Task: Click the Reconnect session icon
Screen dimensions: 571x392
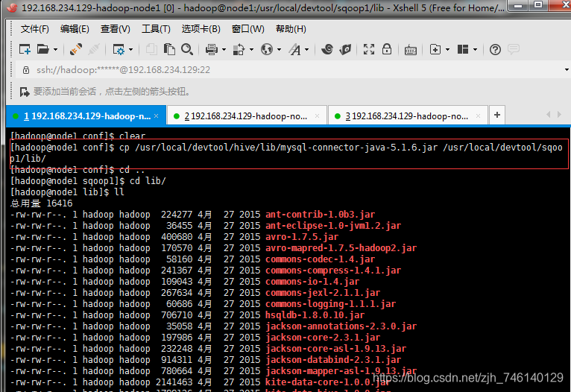Action: (x=76, y=49)
